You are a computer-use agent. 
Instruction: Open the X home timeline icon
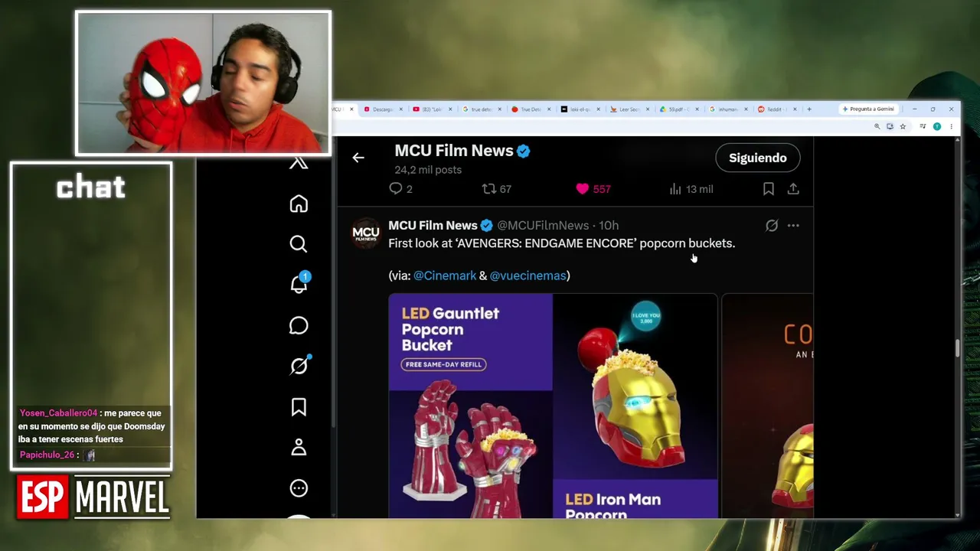point(299,204)
